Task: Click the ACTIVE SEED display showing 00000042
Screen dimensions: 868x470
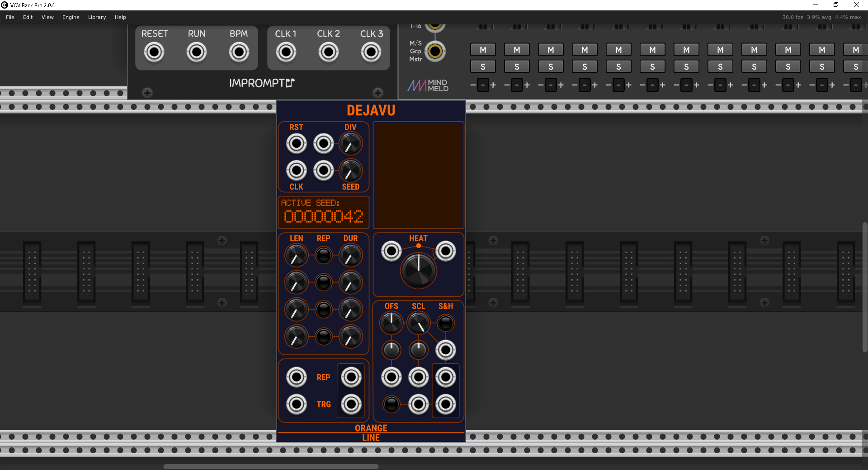Action: (x=324, y=212)
